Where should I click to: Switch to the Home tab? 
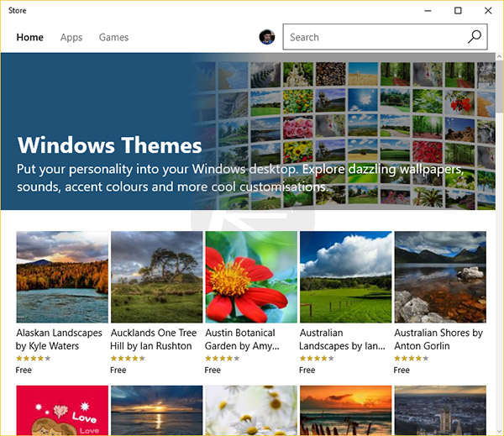pyautogui.click(x=30, y=37)
